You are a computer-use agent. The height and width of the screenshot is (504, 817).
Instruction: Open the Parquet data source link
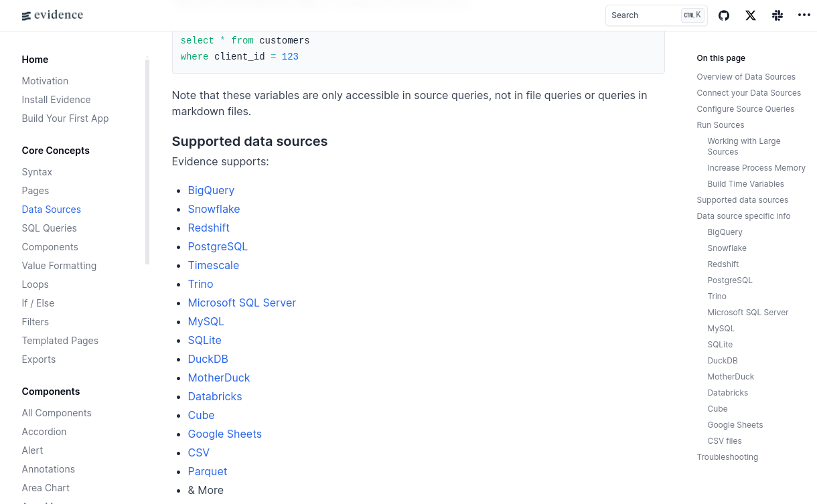pyautogui.click(x=208, y=471)
